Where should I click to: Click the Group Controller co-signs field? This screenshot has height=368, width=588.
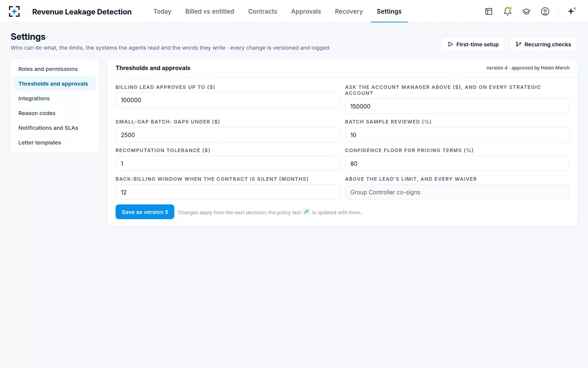coord(457,192)
